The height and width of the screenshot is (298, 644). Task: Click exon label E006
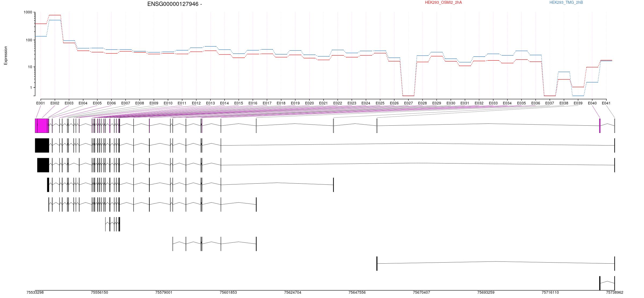(x=111, y=103)
